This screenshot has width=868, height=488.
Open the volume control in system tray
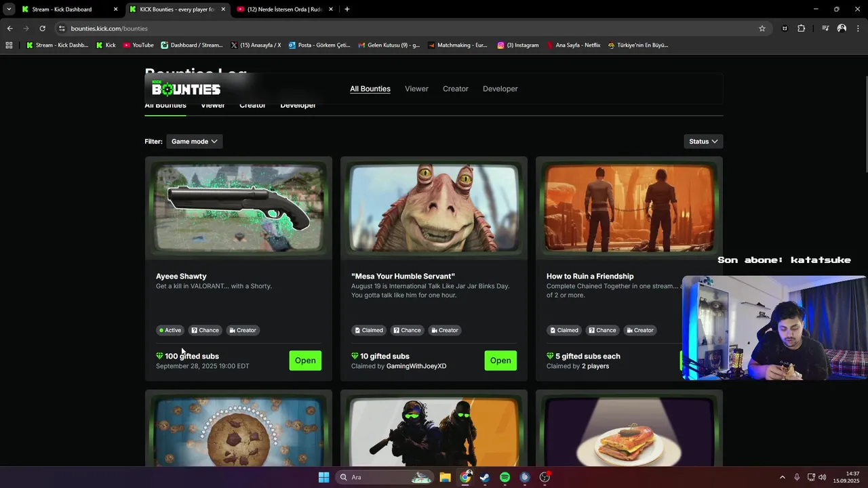(823, 477)
